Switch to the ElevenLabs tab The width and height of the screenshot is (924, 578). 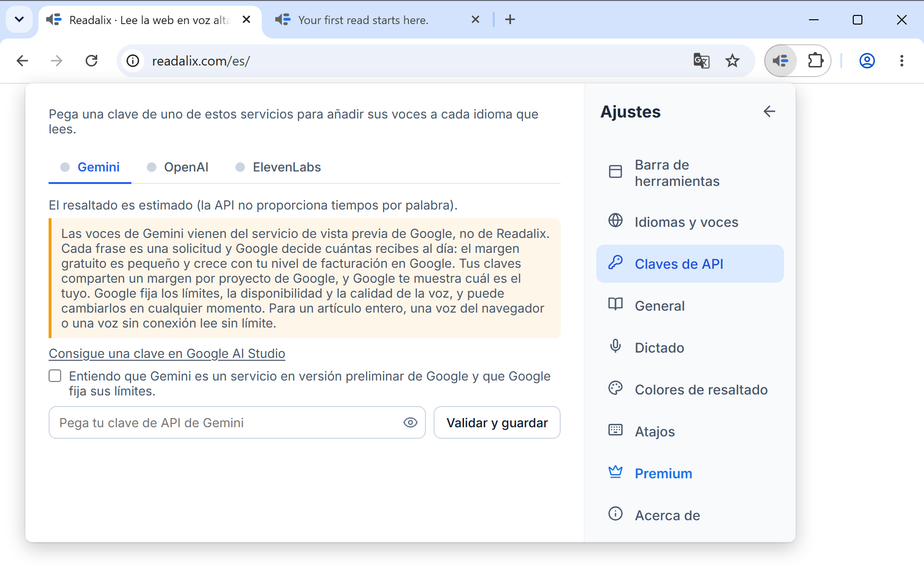278,167
